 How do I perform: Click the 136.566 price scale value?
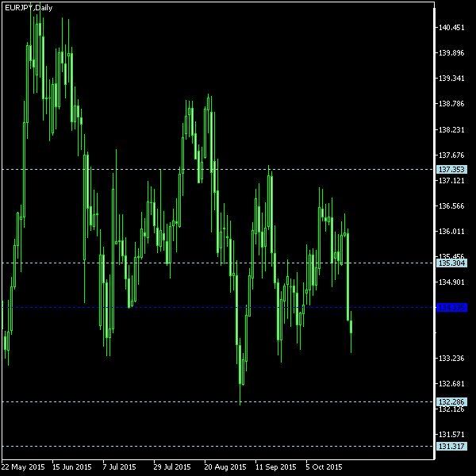click(x=451, y=206)
